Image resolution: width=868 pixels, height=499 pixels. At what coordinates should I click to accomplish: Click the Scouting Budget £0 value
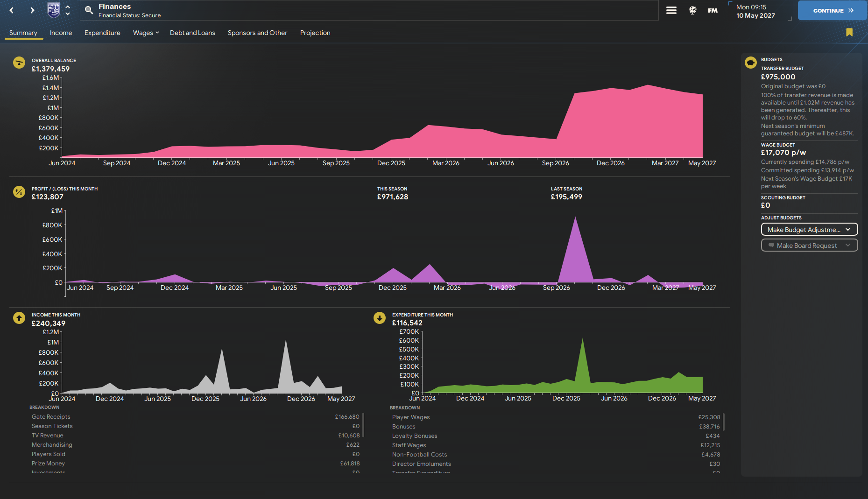coord(766,205)
